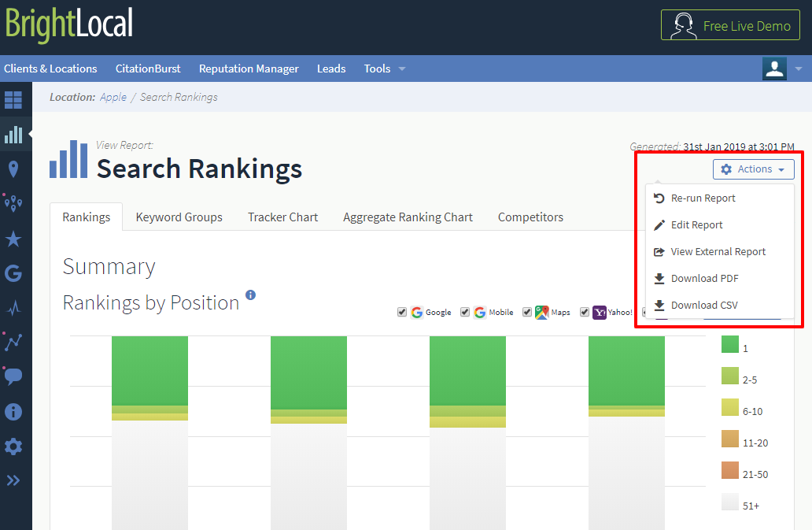The image size is (812, 530).
Task: Expand the Tools menu dropdown
Action: pyautogui.click(x=384, y=69)
